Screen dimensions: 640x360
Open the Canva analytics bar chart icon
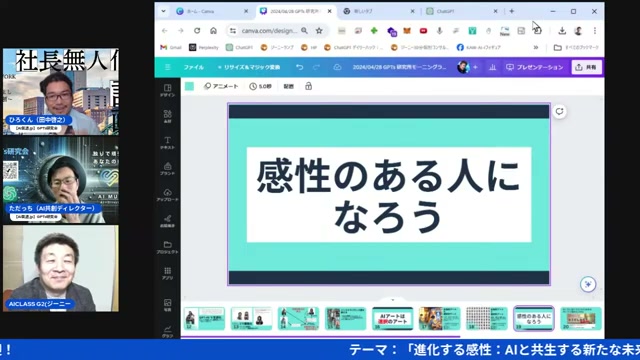point(492,67)
